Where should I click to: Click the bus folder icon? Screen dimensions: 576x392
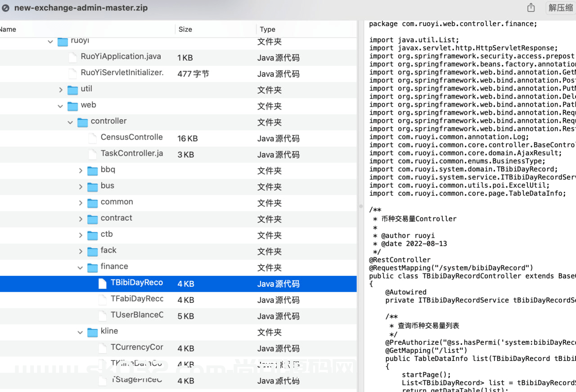point(92,187)
